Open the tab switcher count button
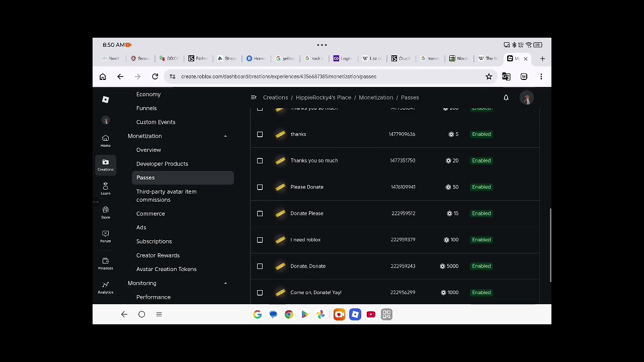644x362 pixels. [x=524, y=76]
